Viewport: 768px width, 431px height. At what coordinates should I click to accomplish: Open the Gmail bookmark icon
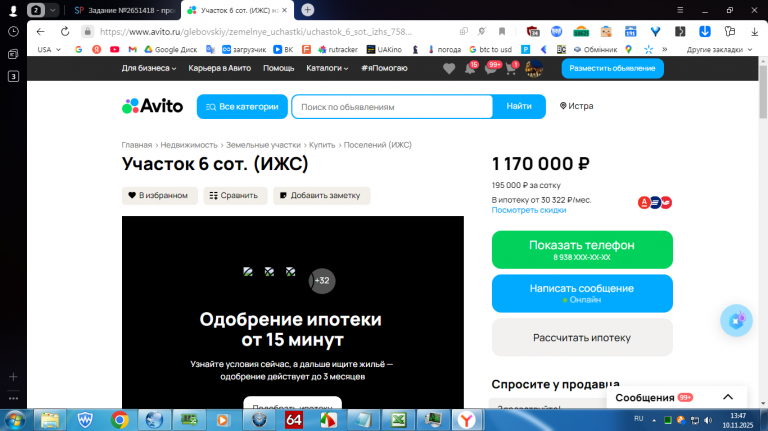tap(132, 49)
